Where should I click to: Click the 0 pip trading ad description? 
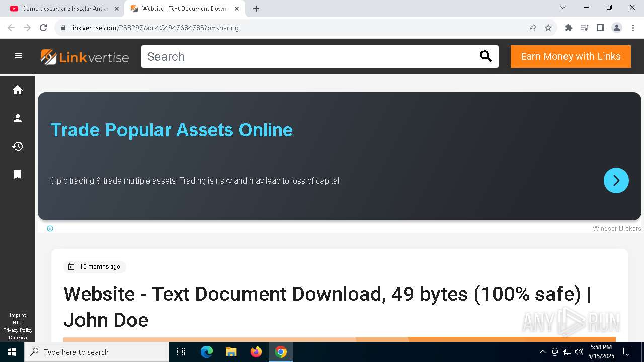[x=195, y=180]
